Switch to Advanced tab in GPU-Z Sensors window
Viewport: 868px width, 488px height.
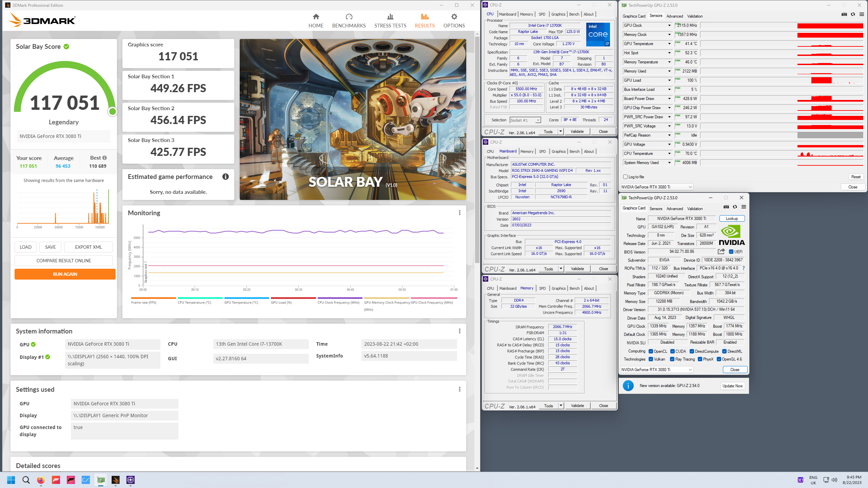point(674,16)
